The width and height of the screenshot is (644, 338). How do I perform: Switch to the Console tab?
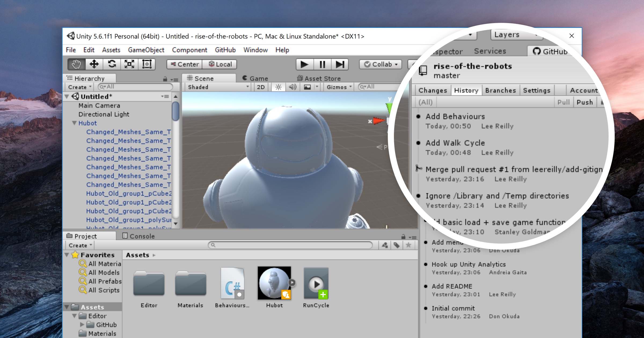138,236
